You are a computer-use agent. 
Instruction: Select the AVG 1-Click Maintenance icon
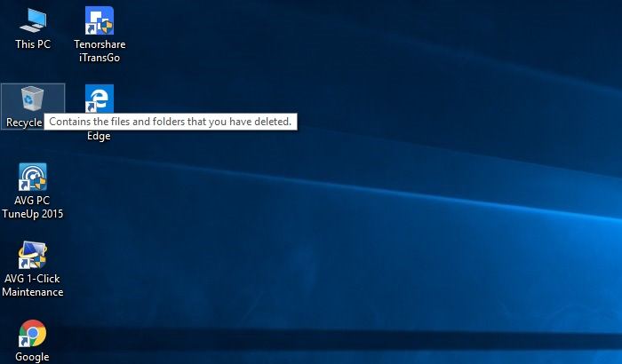pyautogui.click(x=33, y=255)
